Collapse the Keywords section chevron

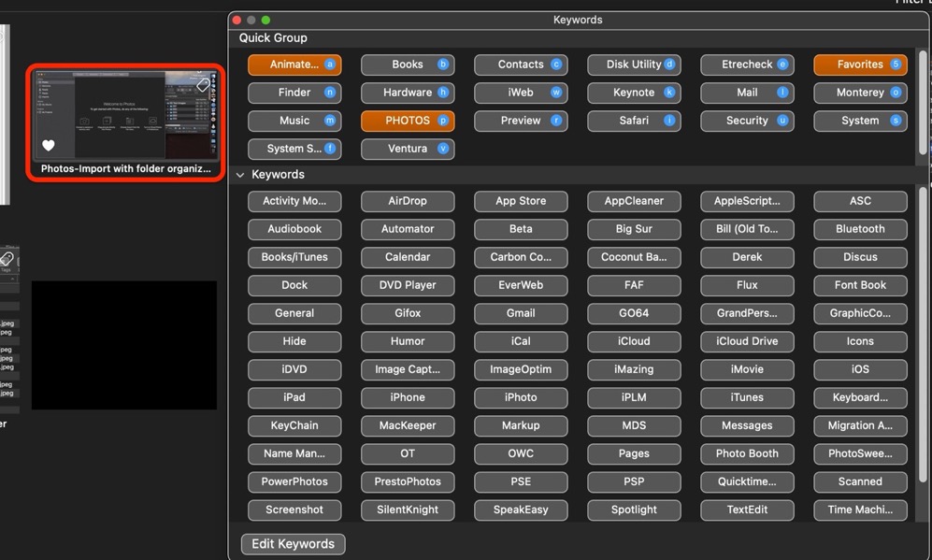240,175
